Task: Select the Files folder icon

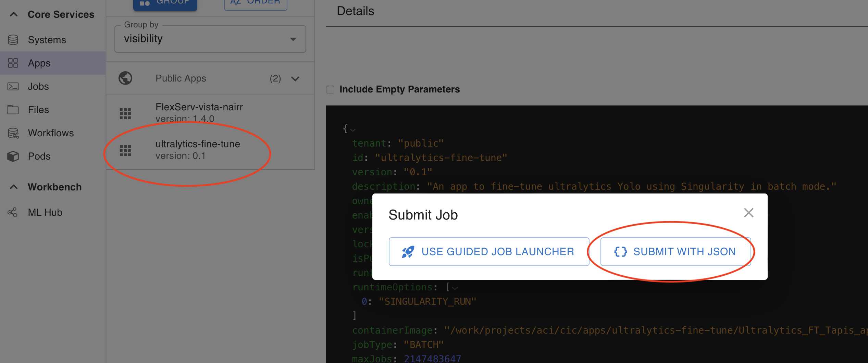Action: point(13,110)
